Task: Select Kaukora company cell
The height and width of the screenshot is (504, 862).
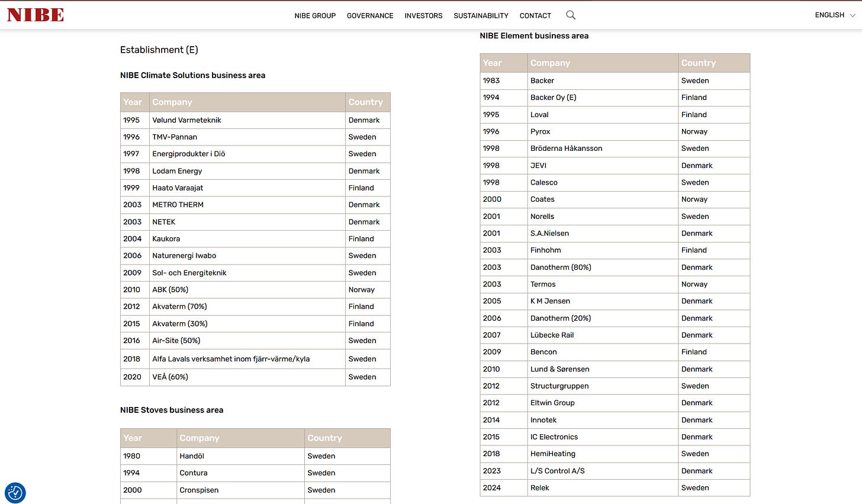Action: point(247,238)
